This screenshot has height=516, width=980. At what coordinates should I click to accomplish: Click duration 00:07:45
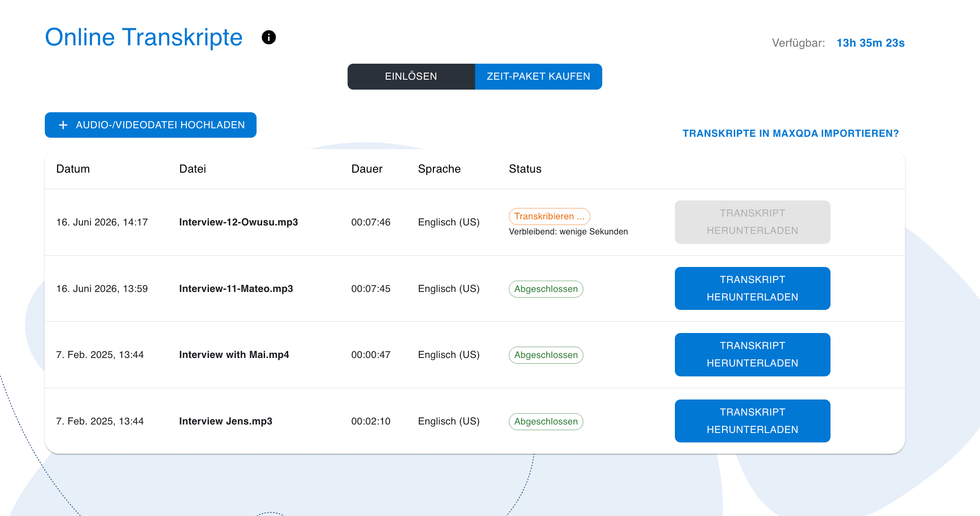(x=371, y=289)
